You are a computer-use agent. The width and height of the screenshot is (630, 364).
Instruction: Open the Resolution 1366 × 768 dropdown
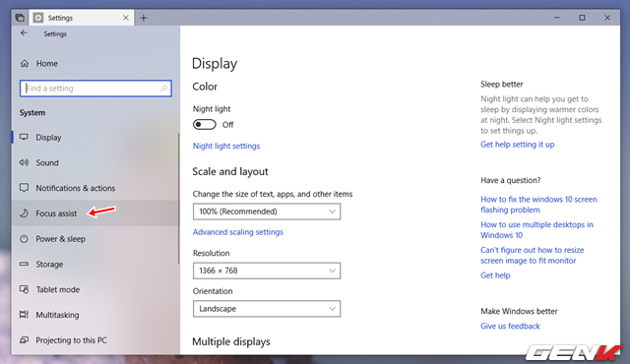[267, 271]
